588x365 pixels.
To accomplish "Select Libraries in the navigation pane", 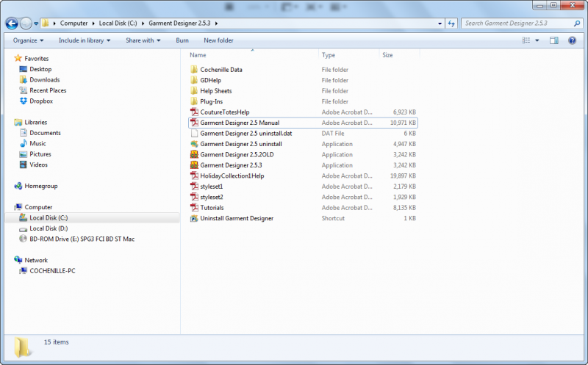I will pos(35,122).
